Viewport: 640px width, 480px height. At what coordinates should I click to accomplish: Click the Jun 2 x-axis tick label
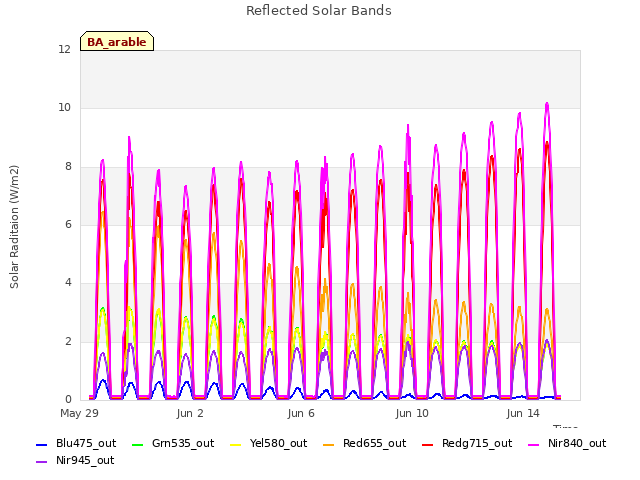pos(190,413)
